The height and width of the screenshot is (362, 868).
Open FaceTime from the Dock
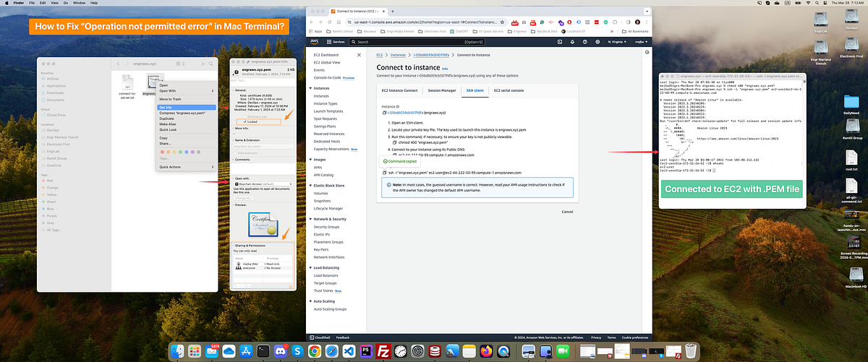click(x=562, y=351)
